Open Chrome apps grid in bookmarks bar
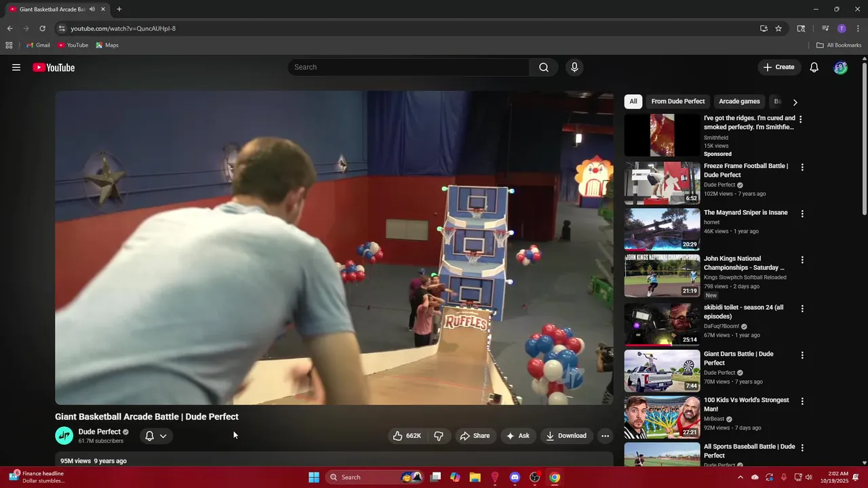Screen dimensions: 868x488 click(x=9, y=45)
